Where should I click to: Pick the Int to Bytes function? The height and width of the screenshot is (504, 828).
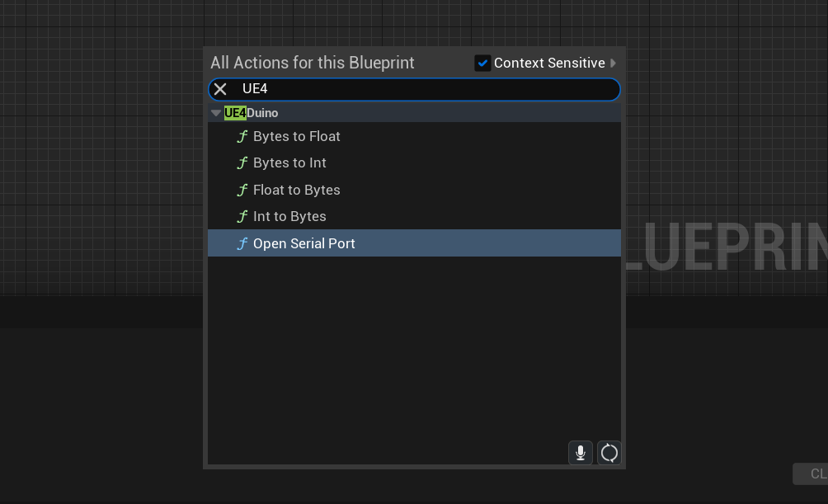(x=414, y=216)
